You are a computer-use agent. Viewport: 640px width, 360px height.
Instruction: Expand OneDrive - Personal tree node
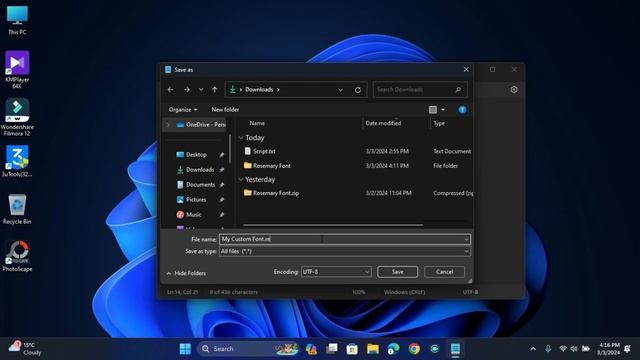[x=168, y=125]
